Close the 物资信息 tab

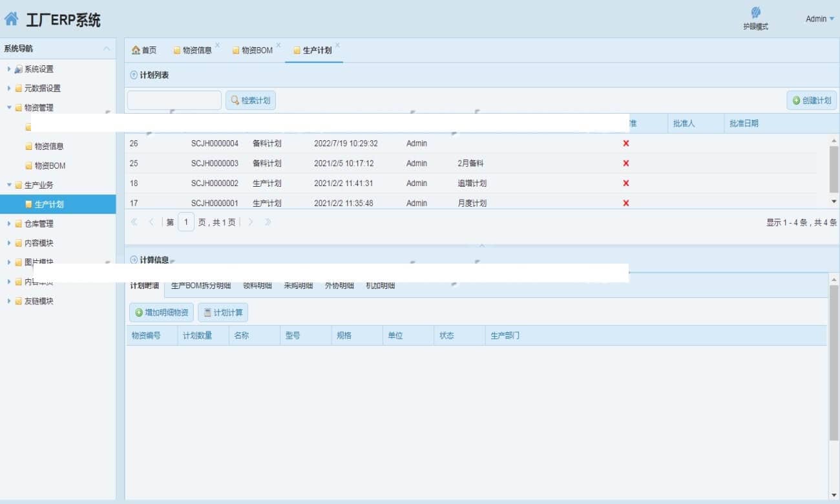217,45
